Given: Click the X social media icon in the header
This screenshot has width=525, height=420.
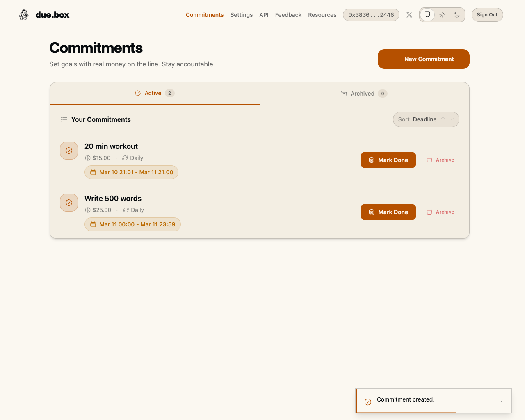Looking at the screenshot, I should (409, 15).
